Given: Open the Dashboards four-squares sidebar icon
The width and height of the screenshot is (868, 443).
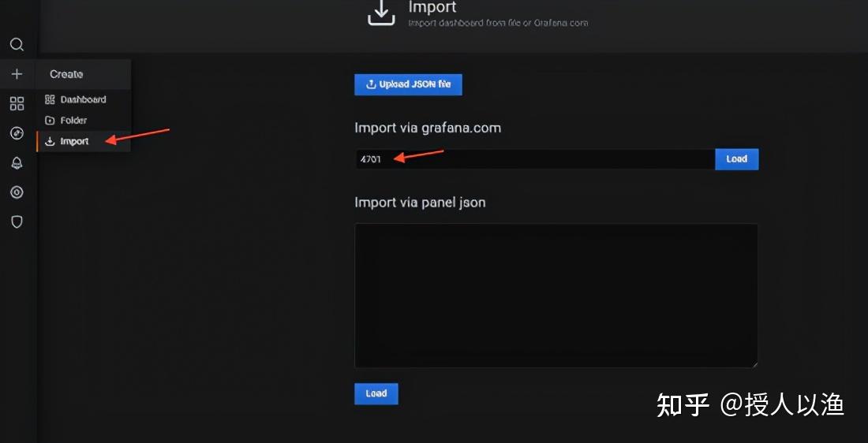Looking at the screenshot, I should click(17, 103).
